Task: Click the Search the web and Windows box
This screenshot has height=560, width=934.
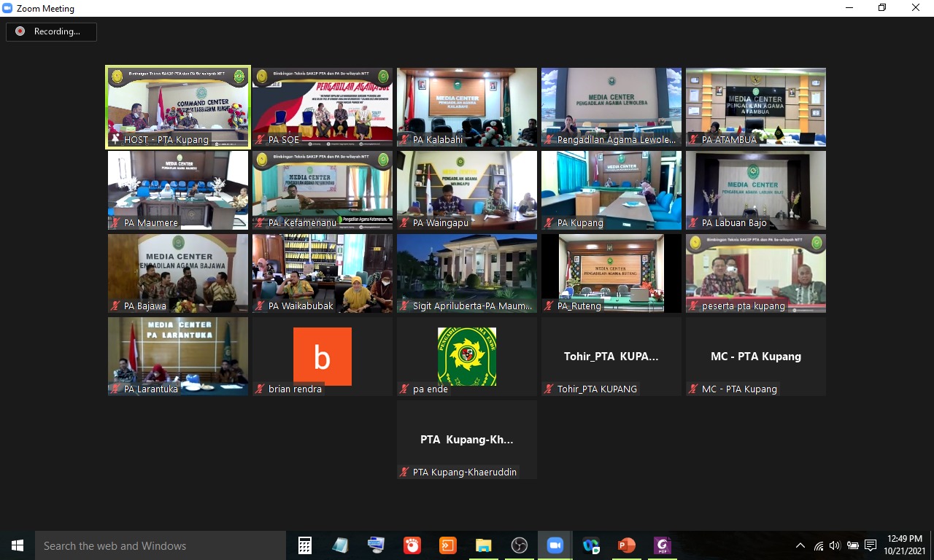Action: point(161,545)
